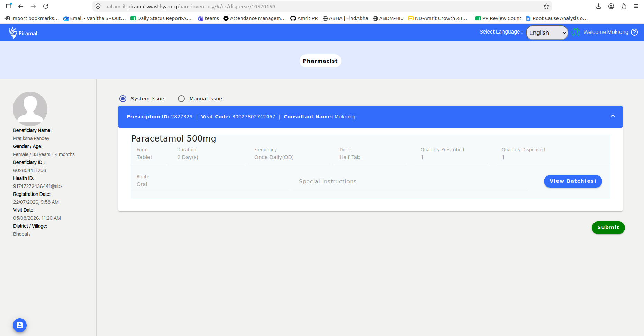
Task: Reload the page with refresh icon
Action: tap(46, 6)
